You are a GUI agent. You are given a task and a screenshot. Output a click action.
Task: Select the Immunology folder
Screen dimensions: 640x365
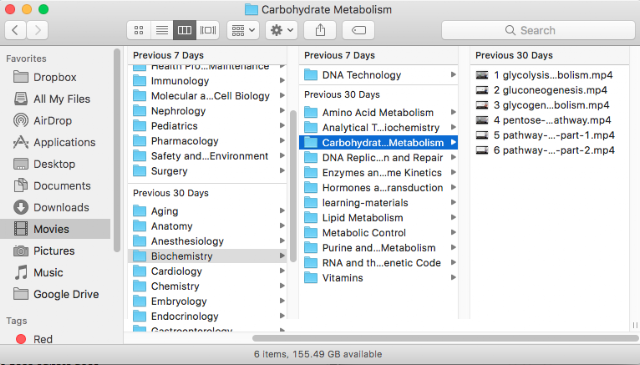207,81
